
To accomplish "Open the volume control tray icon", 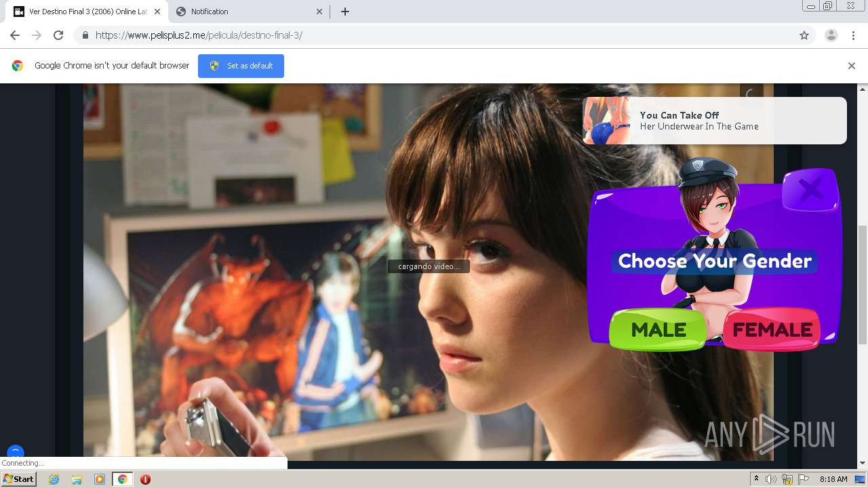I will click(771, 479).
